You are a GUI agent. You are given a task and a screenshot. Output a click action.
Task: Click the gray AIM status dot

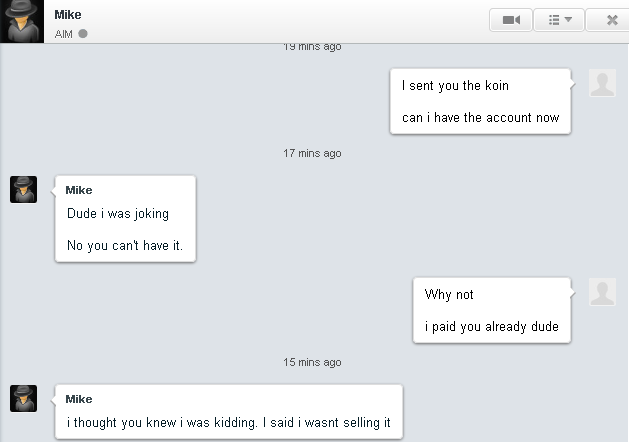(x=83, y=33)
